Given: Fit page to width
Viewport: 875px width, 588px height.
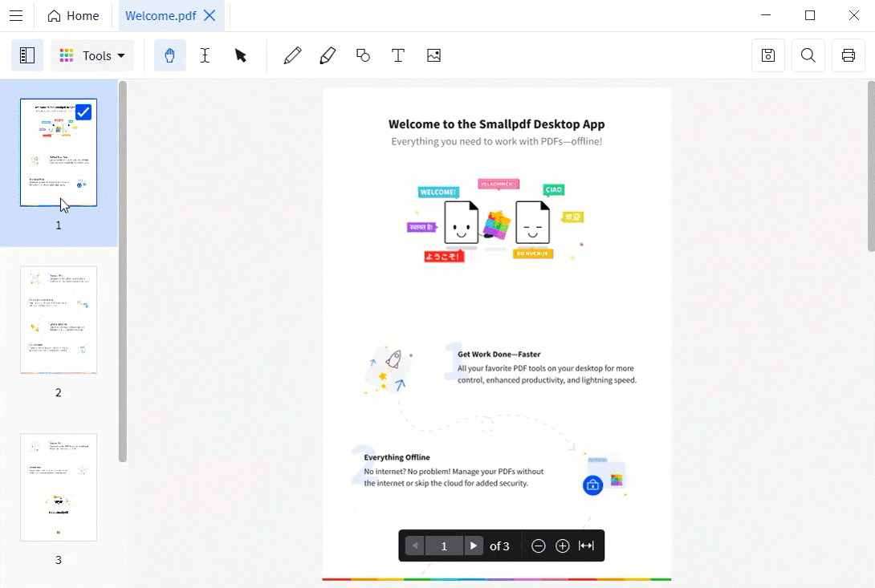Looking at the screenshot, I should pyautogui.click(x=587, y=545).
